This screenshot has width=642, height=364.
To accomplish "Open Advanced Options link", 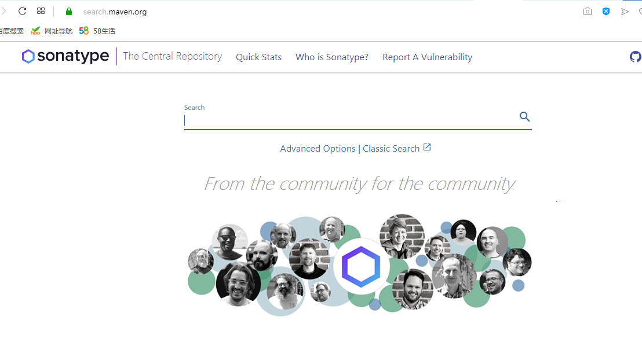I will pos(318,149).
